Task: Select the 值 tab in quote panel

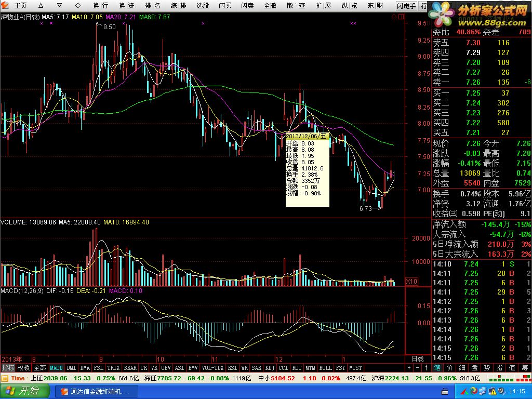Action: [512, 368]
